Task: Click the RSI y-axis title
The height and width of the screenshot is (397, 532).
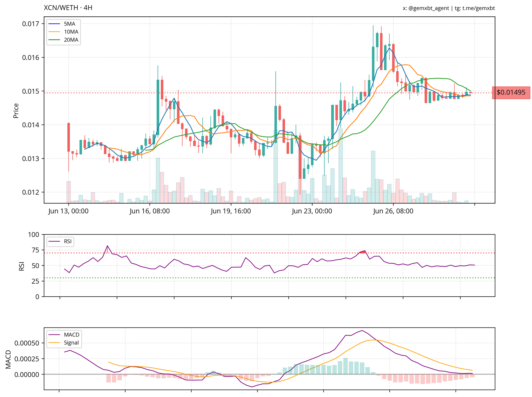Action: click(x=22, y=266)
